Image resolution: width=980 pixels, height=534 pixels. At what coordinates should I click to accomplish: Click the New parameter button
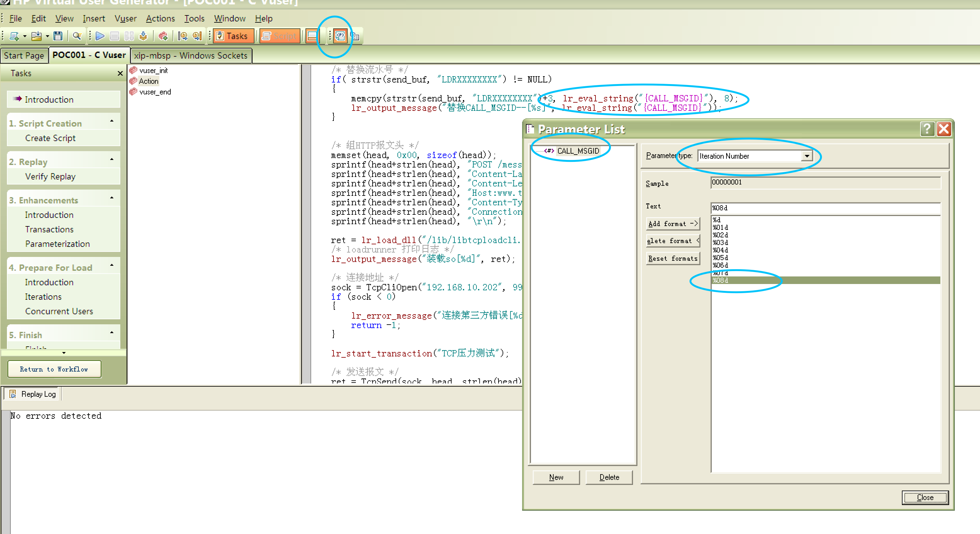[x=556, y=477]
